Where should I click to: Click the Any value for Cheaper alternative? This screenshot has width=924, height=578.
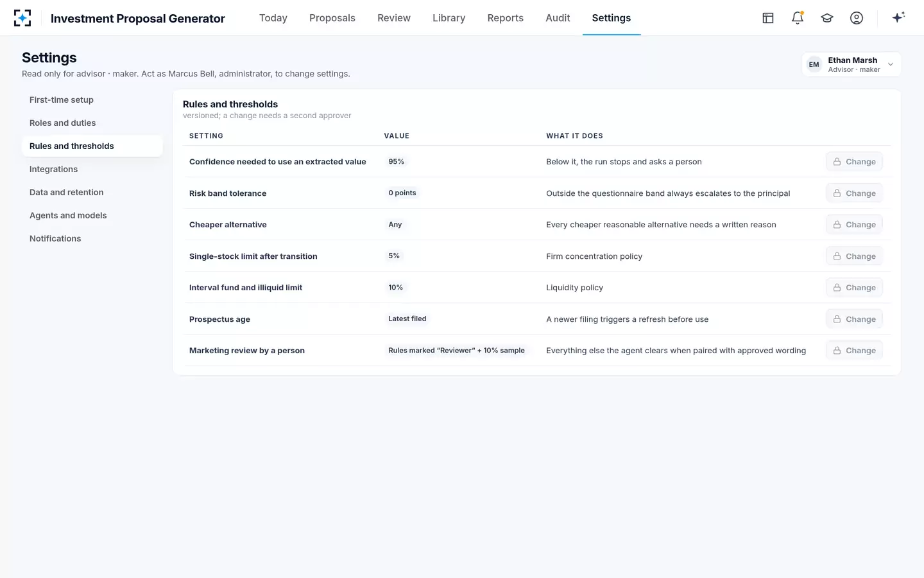(395, 224)
